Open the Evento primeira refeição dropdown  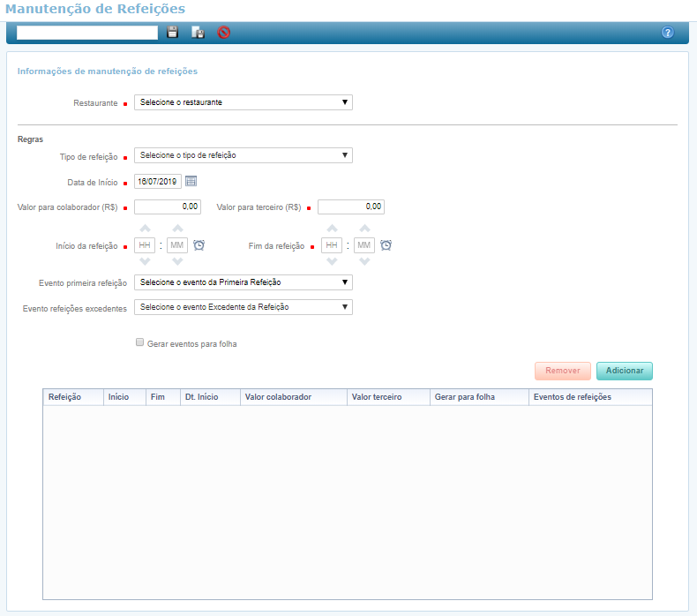pyautogui.click(x=243, y=282)
